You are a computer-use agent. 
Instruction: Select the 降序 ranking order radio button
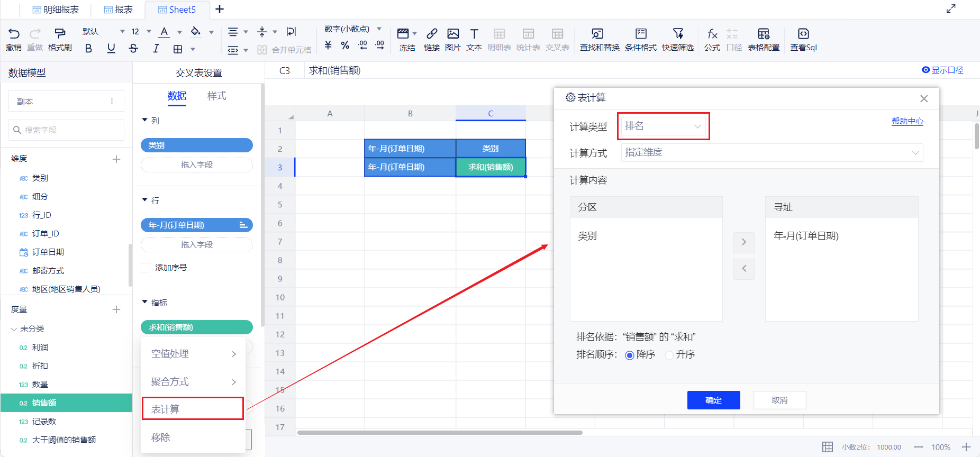630,355
